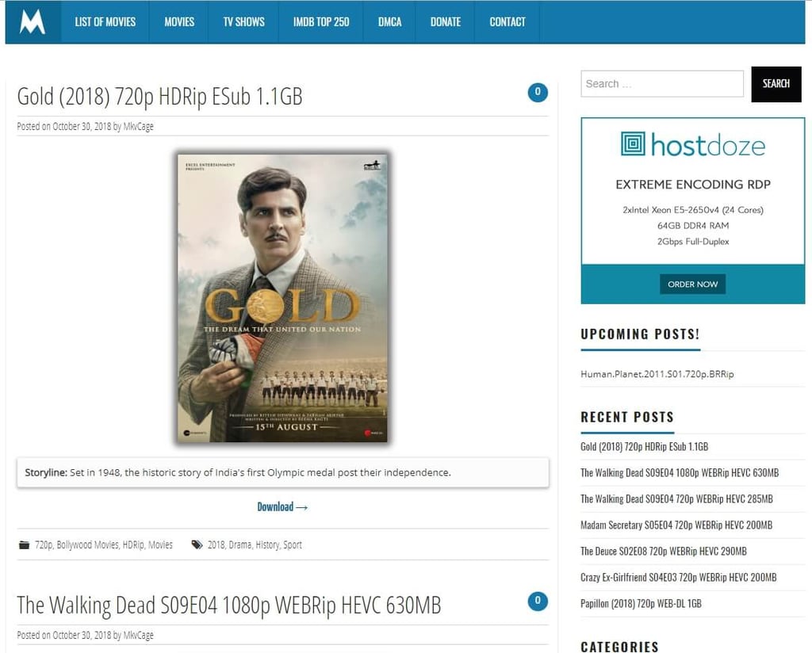This screenshot has width=812, height=653.
Task: Open the Drama tag link
Action: tap(240, 545)
